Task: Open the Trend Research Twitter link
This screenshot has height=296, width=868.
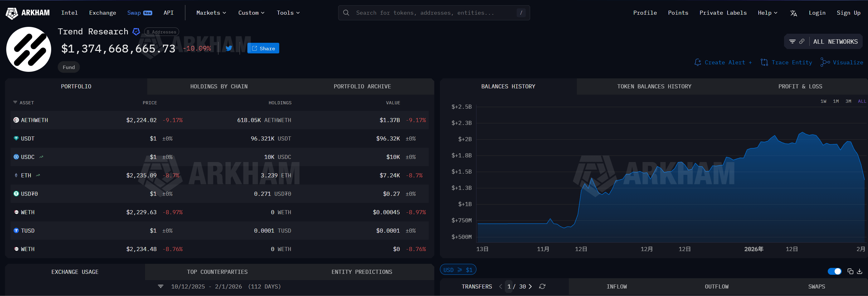Action: pos(229,48)
